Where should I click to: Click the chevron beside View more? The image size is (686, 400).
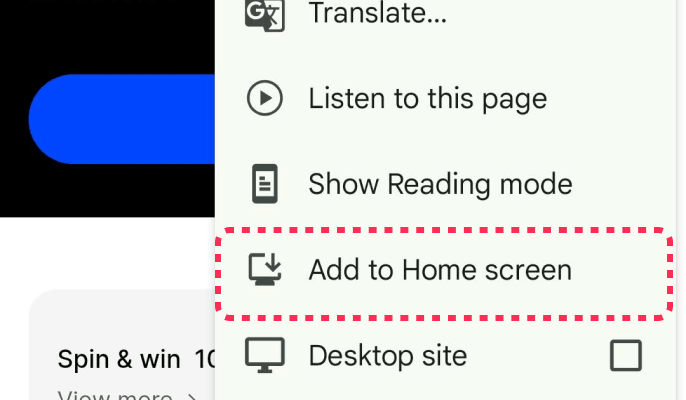[x=191, y=396]
